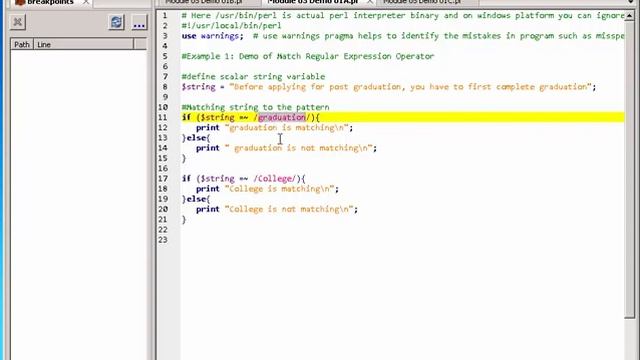Click the 'if ($string =~ /College/){' line

point(244,179)
